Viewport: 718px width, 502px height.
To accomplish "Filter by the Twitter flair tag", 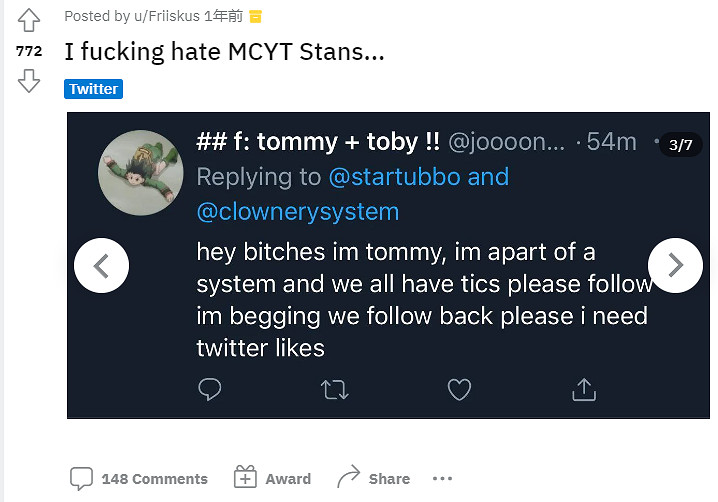I will click(x=93, y=89).
